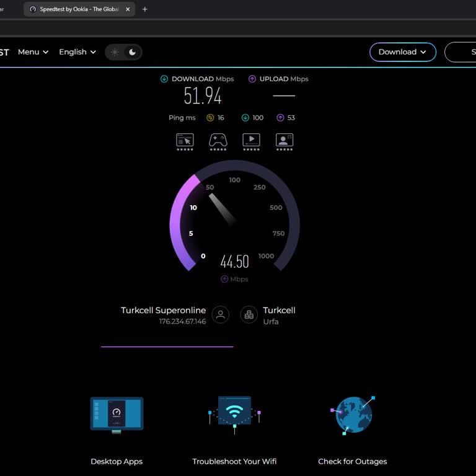This screenshot has width=476, height=476.
Task: Click the idle ping value 16
Action: coord(221,118)
